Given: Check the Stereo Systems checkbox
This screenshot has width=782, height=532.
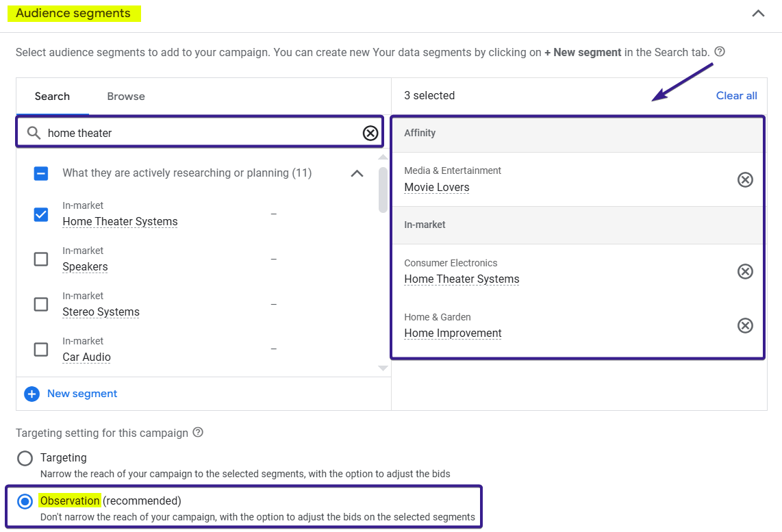Looking at the screenshot, I should point(41,304).
